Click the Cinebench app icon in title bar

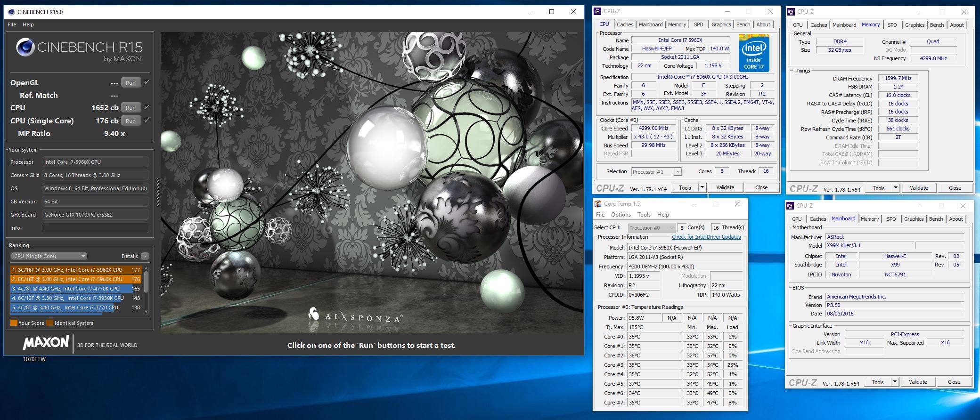point(11,12)
